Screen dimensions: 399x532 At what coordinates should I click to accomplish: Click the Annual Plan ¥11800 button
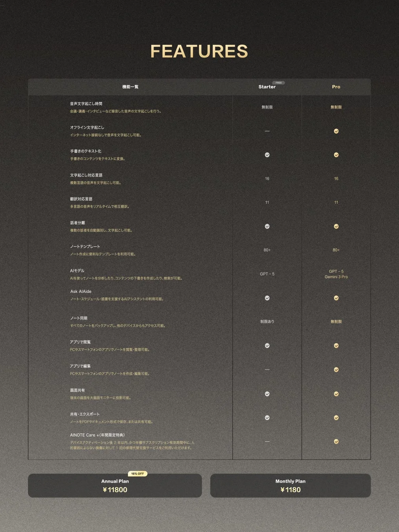pos(115,486)
